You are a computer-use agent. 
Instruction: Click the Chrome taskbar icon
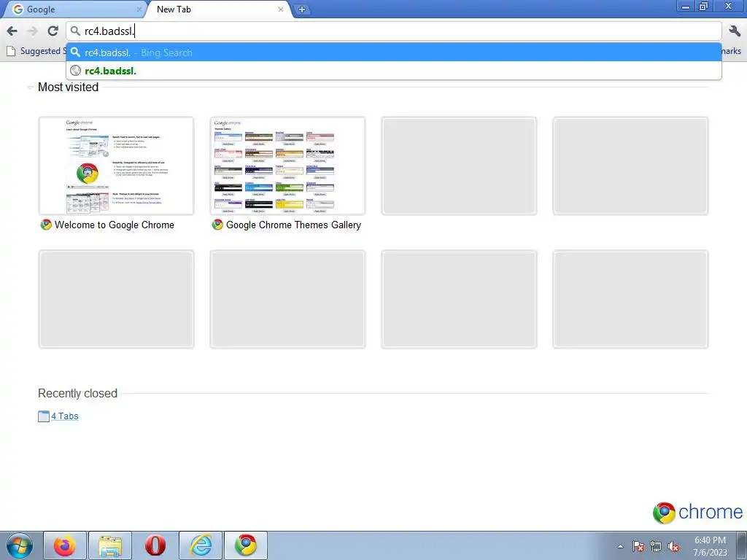pos(246,545)
